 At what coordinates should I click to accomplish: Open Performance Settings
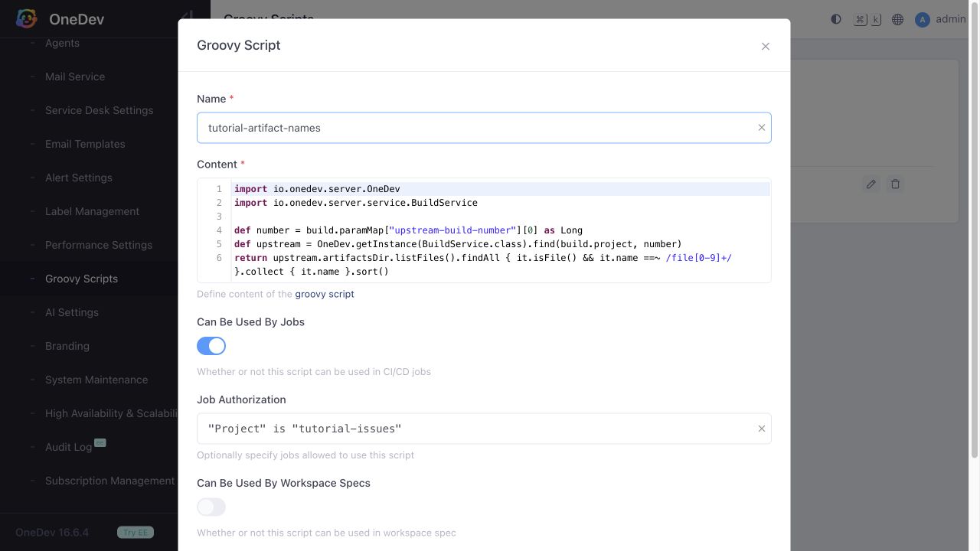click(x=99, y=245)
